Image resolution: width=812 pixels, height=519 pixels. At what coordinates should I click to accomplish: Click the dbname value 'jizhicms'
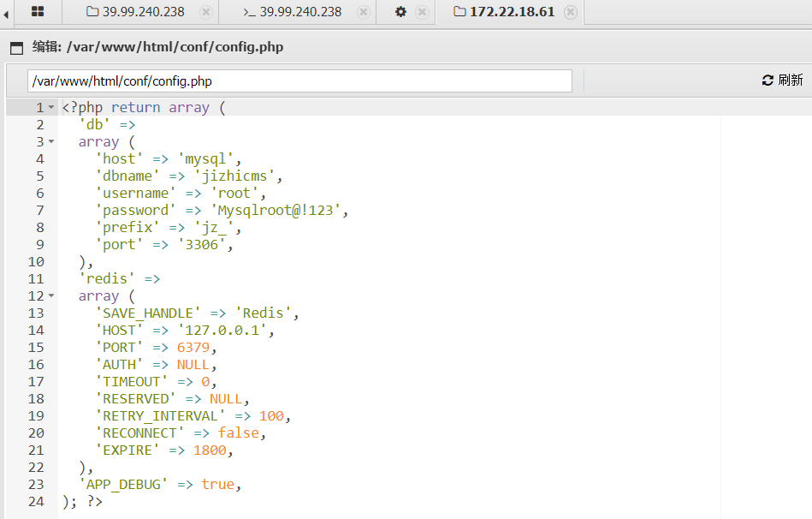[234, 176]
